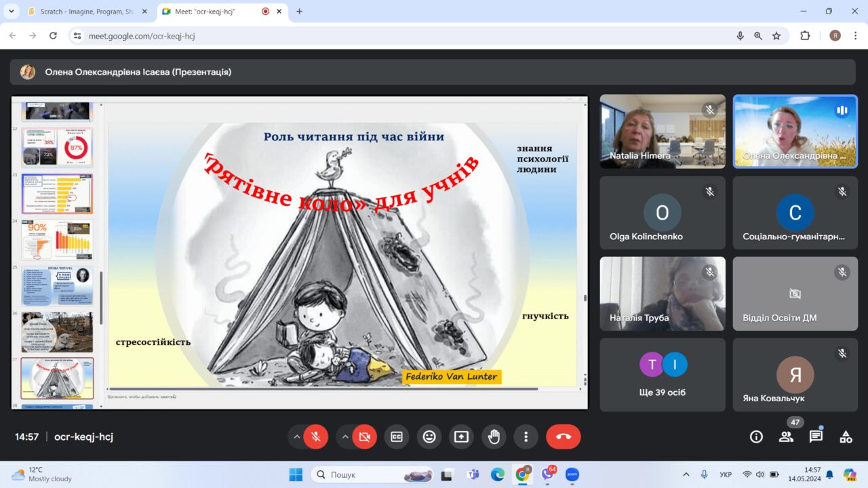Select Соціально-гуманітарн... participant tile

click(795, 213)
